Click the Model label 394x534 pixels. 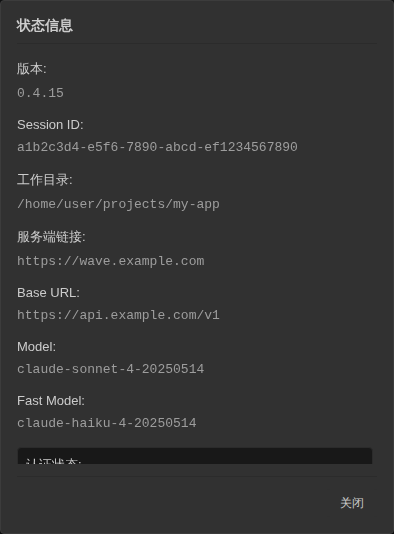36,347
